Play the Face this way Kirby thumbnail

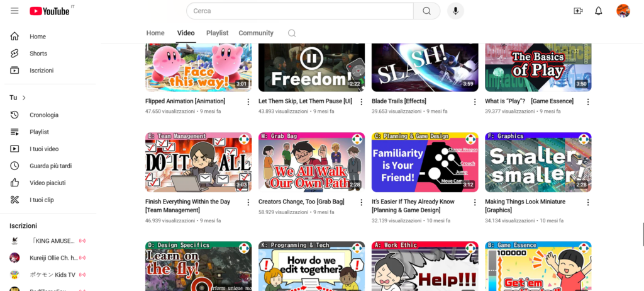[198, 67]
